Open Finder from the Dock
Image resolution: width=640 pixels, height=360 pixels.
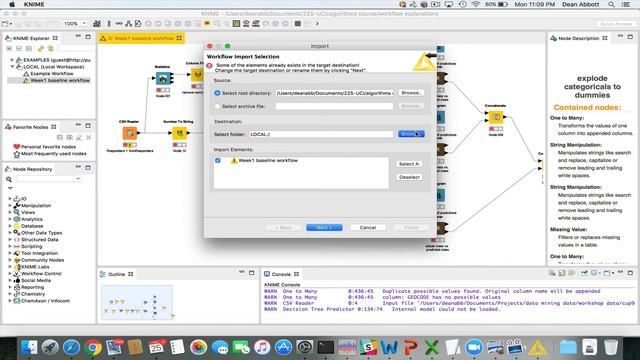coord(29,347)
